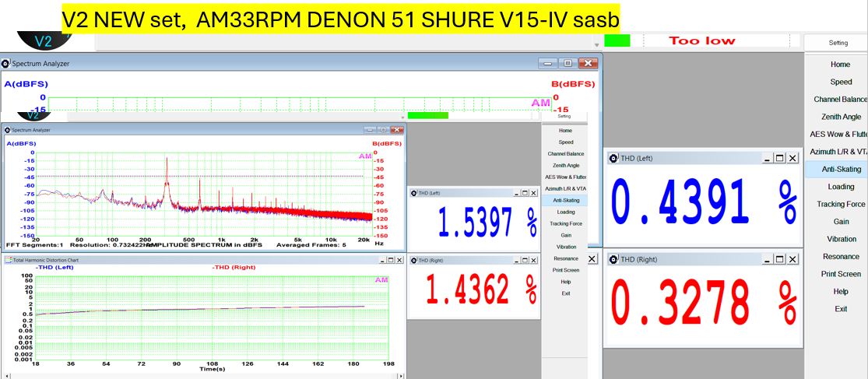The height and width of the screenshot is (379, 868).
Task: Maximize the large THD (Left) window
Action: coord(779,158)
